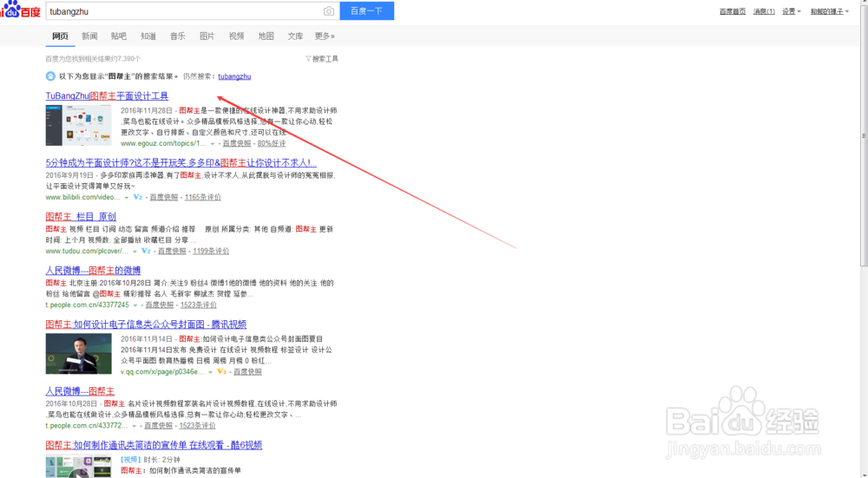
Task: Click the Baidu logo
Action: tap(21, 10)
